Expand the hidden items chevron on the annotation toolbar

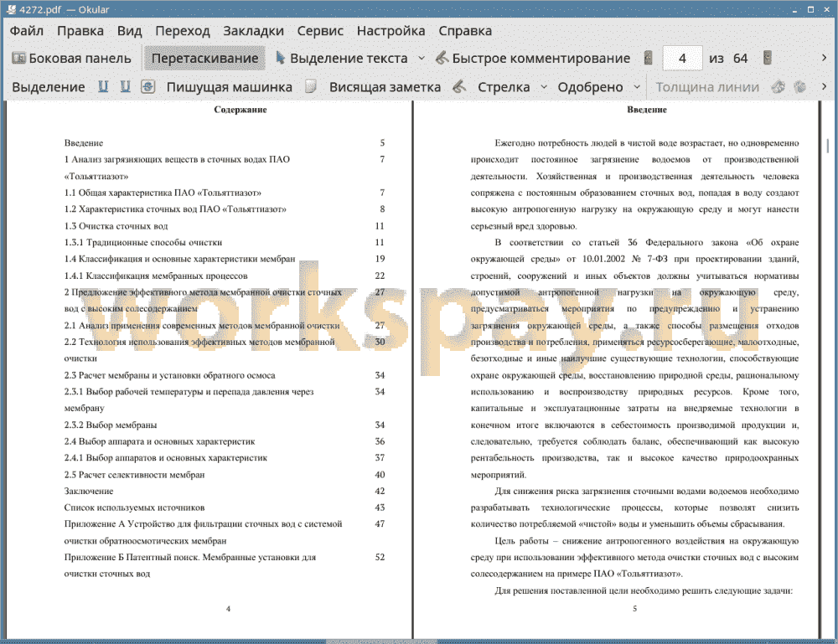pos(824,86)
